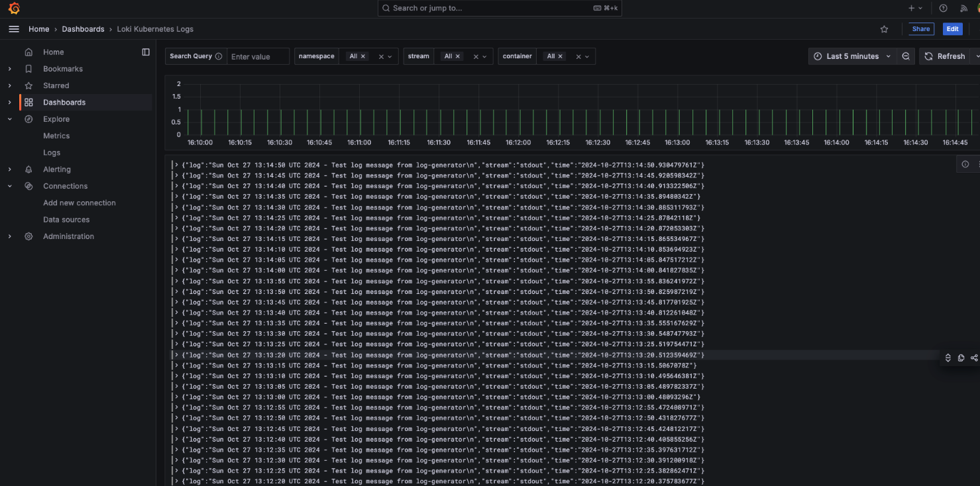
Task: Collapse the Connections section chevron
Action: click(x=9, y=186)
